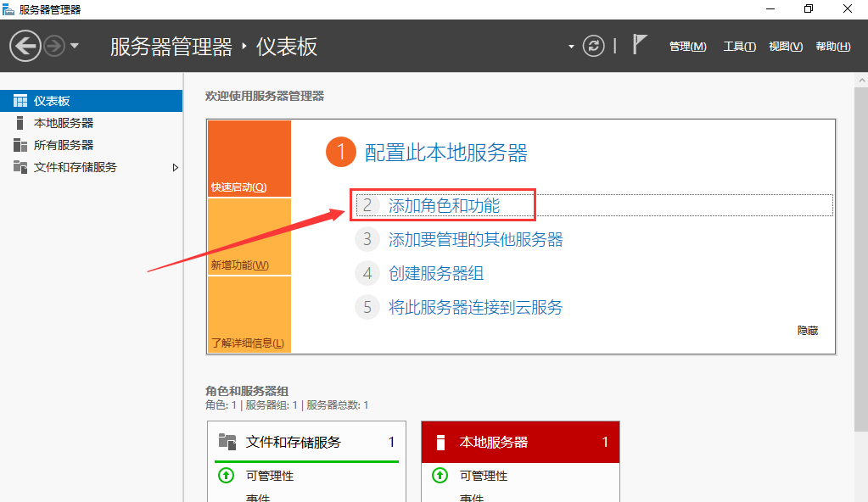Open the notifications flag icon

(x=640, y=44)
